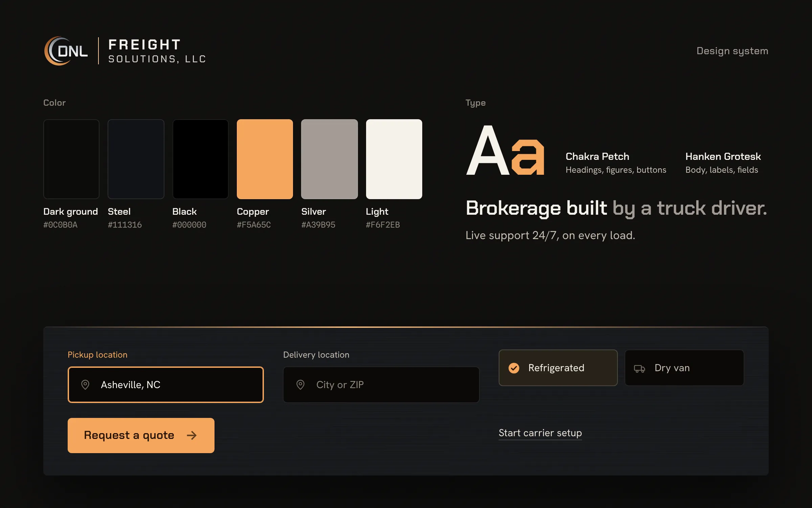Click the large Aa type specimen
This screenshot has width=812, height=508.
505,150
